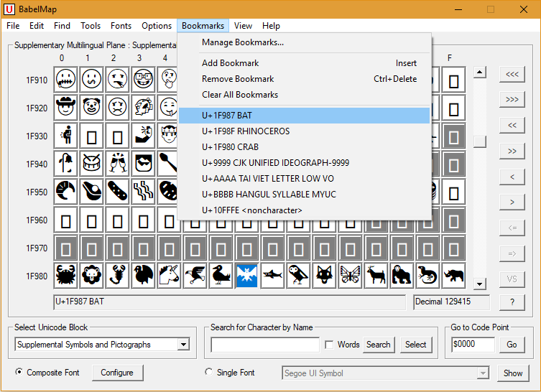Select the shark emoji
The height and width of the screenshot is (392, 541).
tap(272, 276)
